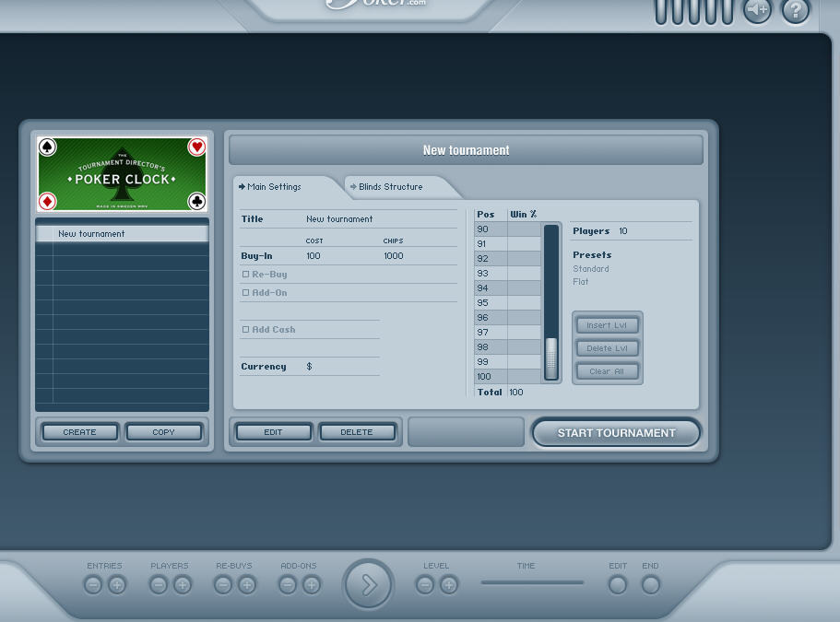Open the help question mark icon
840x622 pixels.
click(795, 11)
